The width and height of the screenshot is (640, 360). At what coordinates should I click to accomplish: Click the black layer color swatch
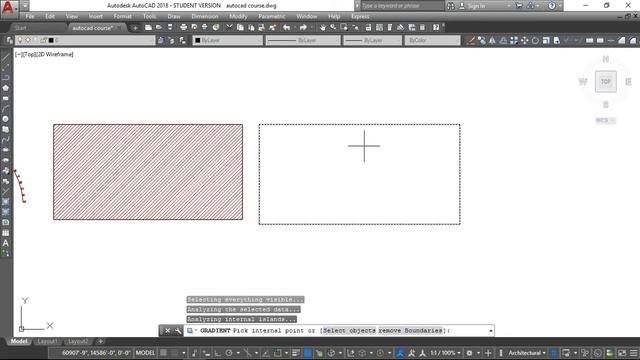pyautogui.click(x=51, y=40)
